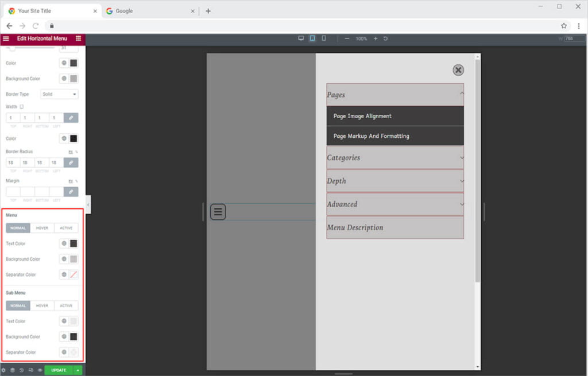The image size is (588, 376).
Task: Select the Hover tab under Menu
Action: tap(42, 228)
